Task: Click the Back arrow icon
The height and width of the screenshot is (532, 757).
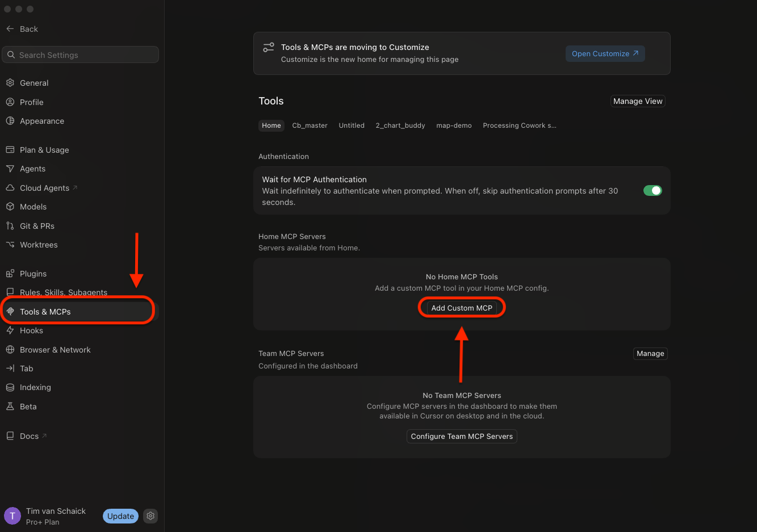Action: pyautogui.click(x=10, y=29)
